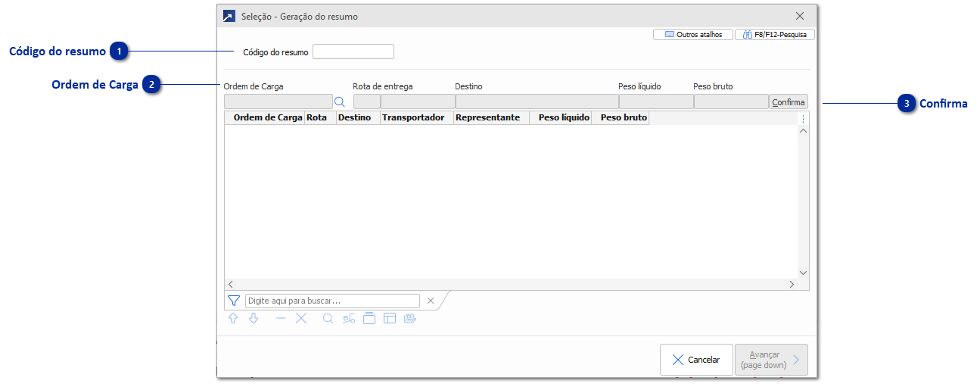
Task: Click the move down arrow icon
Action: 254,319
